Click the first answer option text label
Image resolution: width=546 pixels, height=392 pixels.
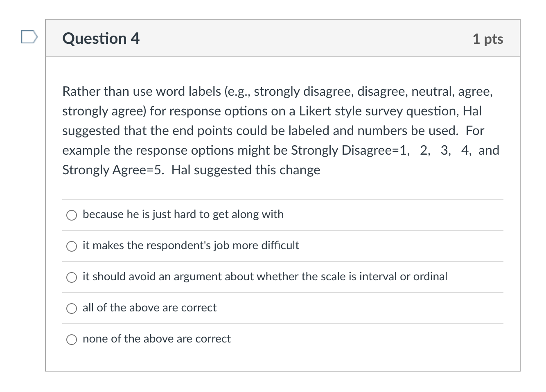[183, 214]
